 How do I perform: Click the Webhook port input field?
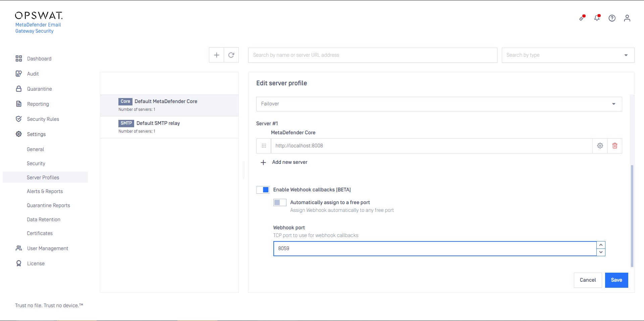click(435, 248)
